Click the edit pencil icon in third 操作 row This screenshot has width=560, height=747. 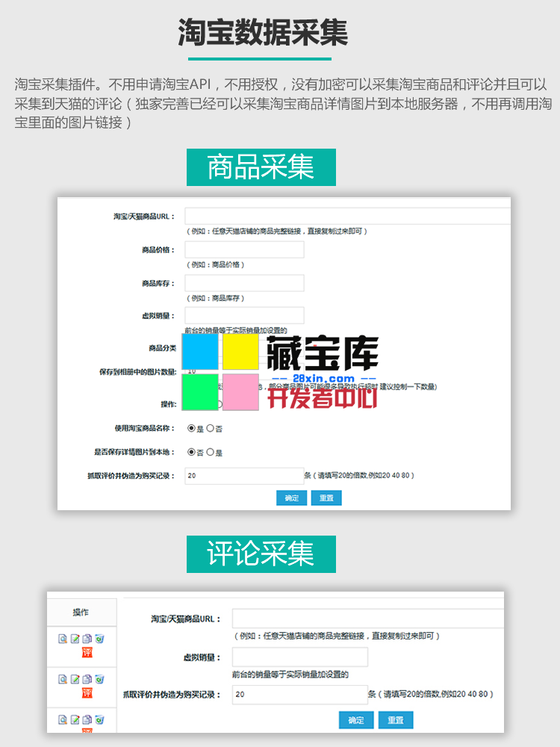pos(75,720)
